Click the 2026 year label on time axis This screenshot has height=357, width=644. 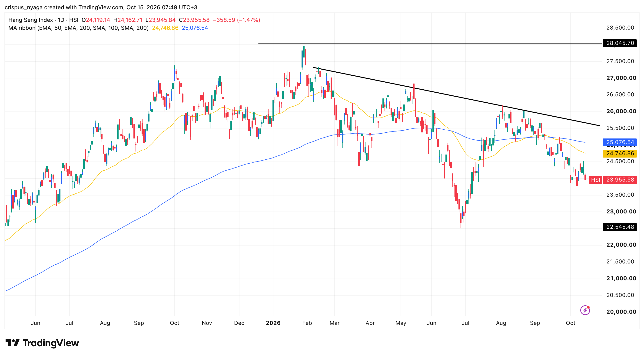pos(273,323)
